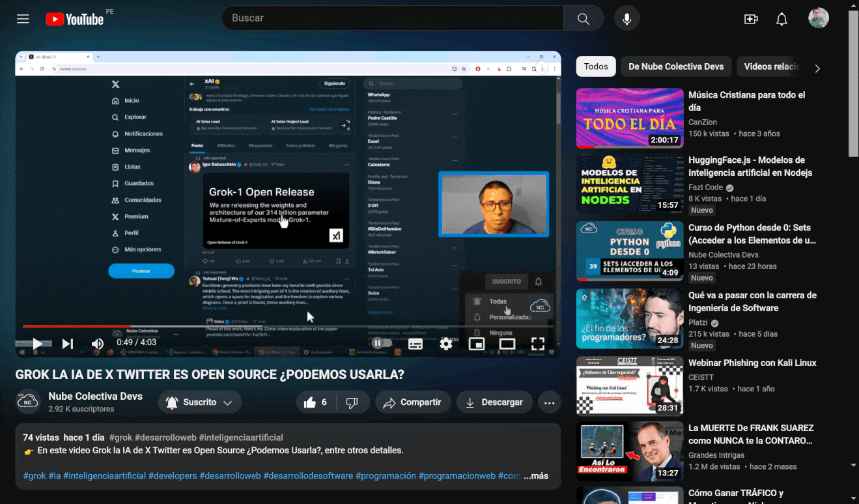This screenshot has height=504, width=859.
Task: Click the Fazt Code channel name
Action: click(x=706, y=188)
